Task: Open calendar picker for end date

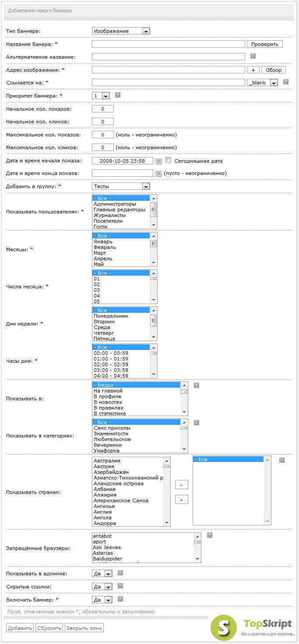Action: point(158,173)
